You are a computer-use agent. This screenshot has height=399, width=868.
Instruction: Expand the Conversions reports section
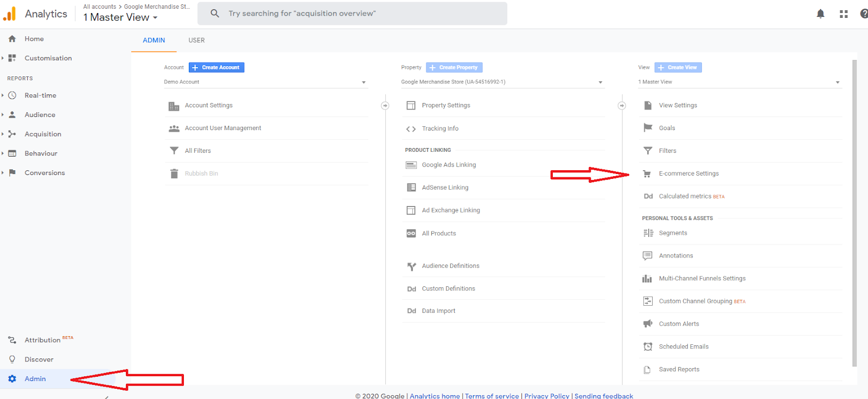[3, 173]
